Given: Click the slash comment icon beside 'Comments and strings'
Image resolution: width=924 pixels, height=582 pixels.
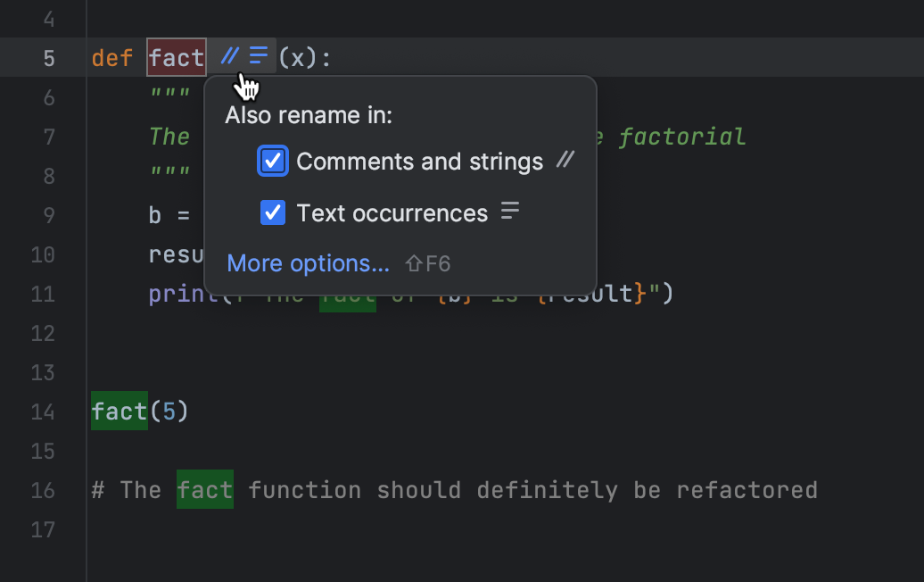Looking at the screenshot, I should click(x=565, y=161).
